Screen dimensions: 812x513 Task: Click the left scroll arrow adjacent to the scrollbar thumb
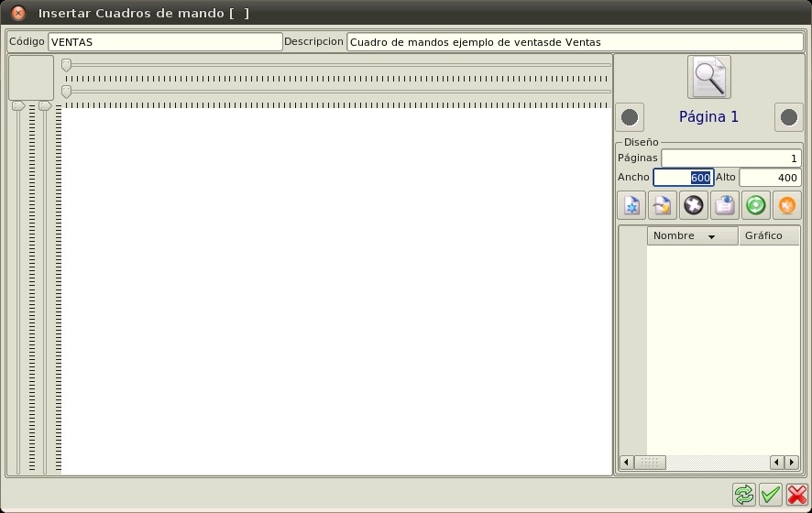626,463
